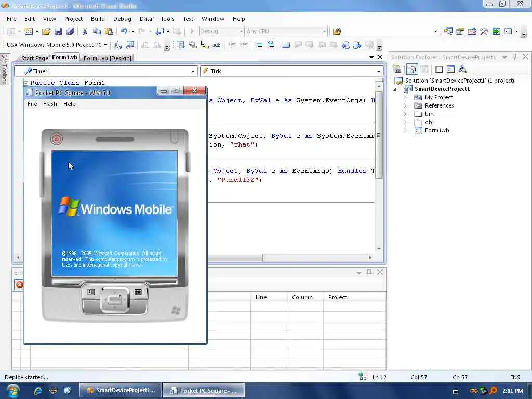Click View Class Diagram icon in Solution Explorer
The image size is (532, 399).
click(462, 70)
